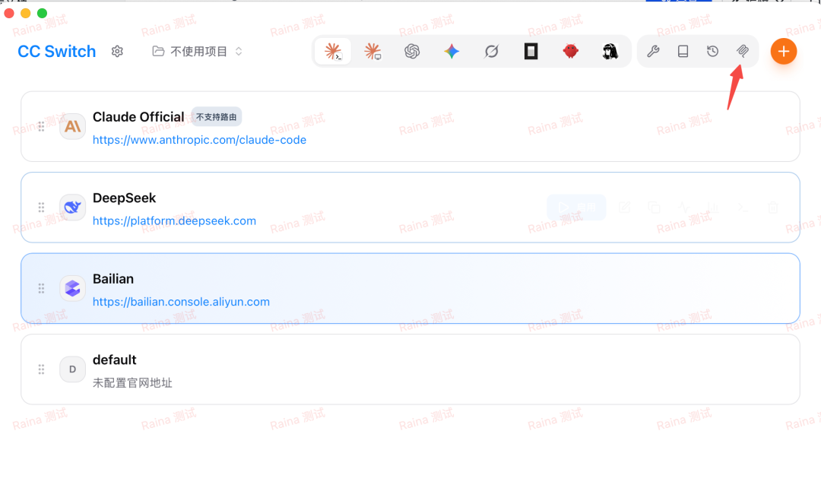Add a new provider with orange plus
Screen dimensions: 821x504
click(x=783, y=51)
